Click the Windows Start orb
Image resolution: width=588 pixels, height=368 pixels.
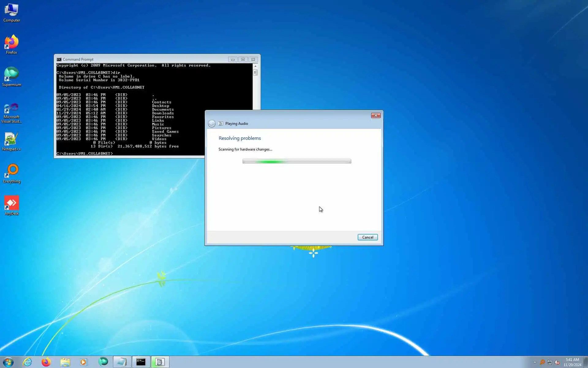point(8,362)
